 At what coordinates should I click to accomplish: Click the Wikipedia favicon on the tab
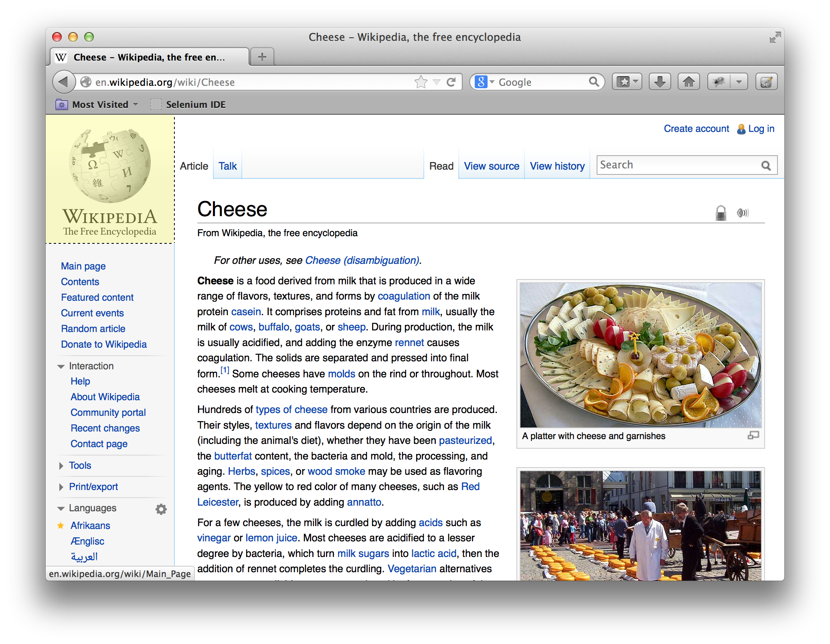(x=61, y=57)
